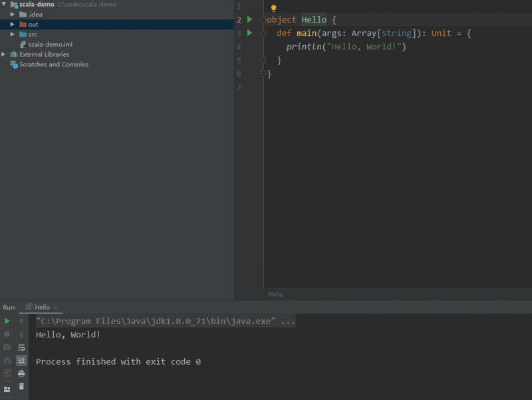Click the .idea folder icon

23,14
